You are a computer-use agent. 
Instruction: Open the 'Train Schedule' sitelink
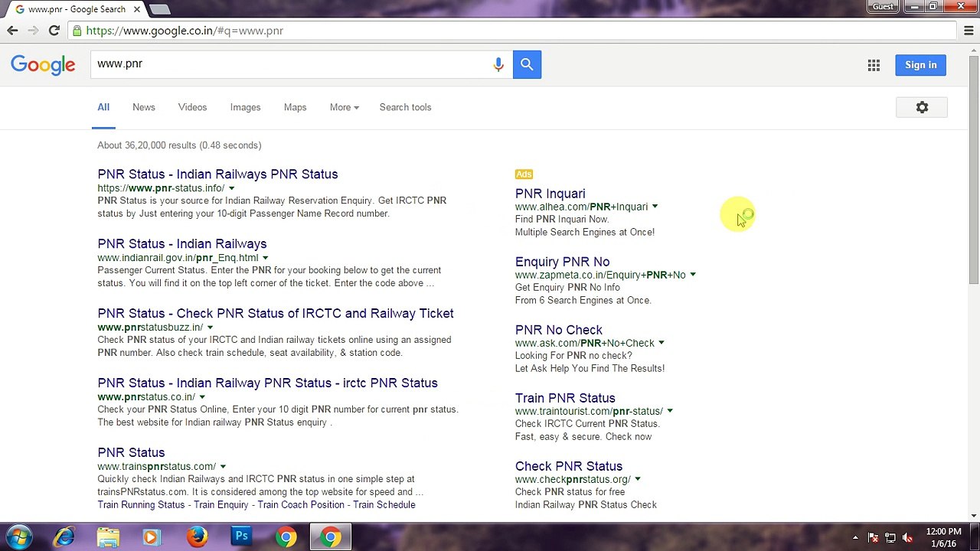(384, 505)
